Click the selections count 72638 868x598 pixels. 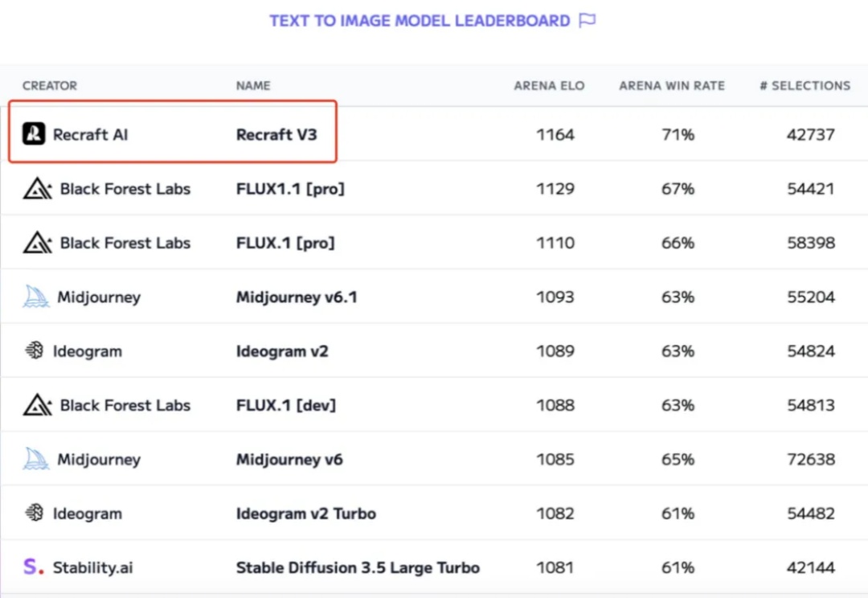point(810,460)
